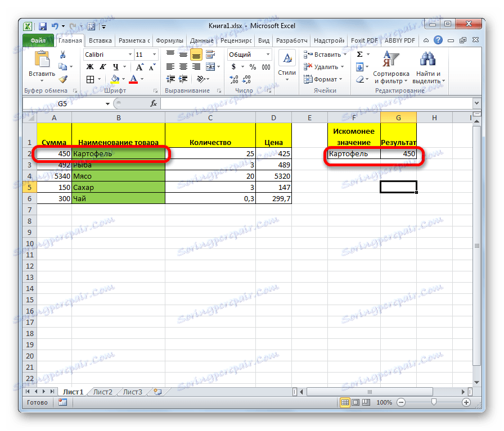504x431 pixels.
Task: Expand the Name Box dropdown arrow
Action: point(107,104)
